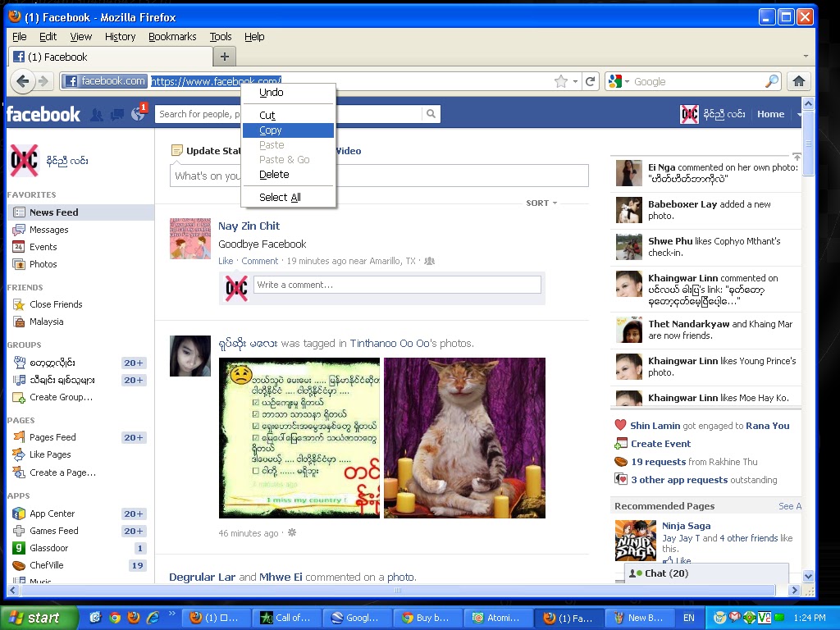This screenshot has width=840, height=630.
Task: Open Like Pages in the sidebar
Action: coord(50,454)
